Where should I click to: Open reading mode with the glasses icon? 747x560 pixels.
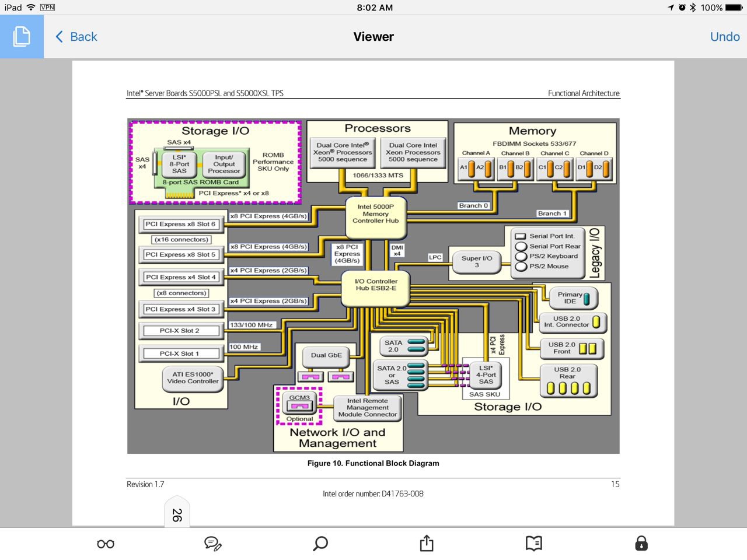pyautogui.click(x=106, y=544)
